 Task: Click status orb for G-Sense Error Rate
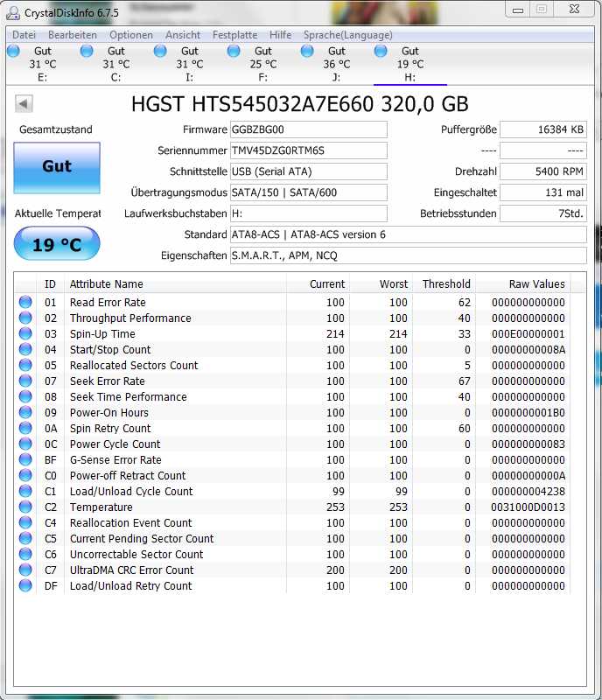25,459
